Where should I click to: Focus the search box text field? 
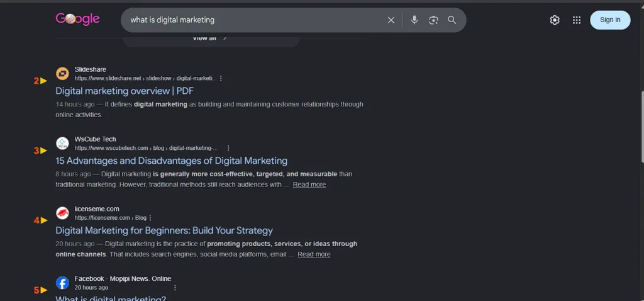point(255,20)
